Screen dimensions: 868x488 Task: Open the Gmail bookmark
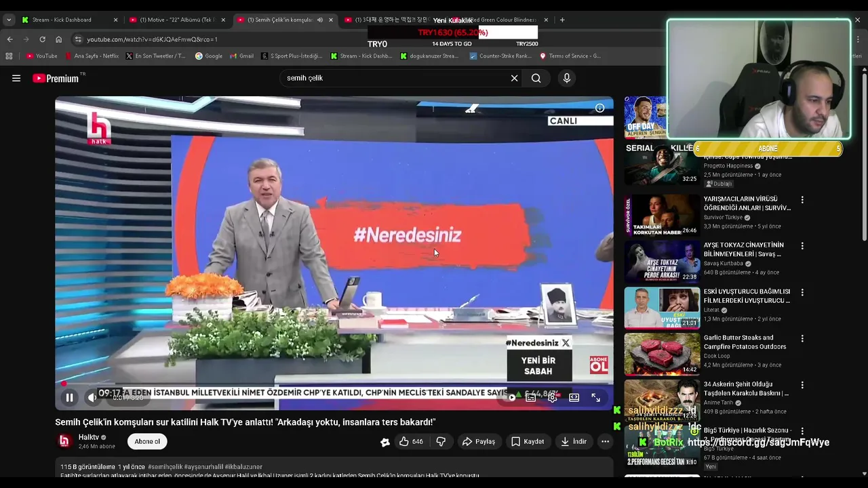pos(242,56)
